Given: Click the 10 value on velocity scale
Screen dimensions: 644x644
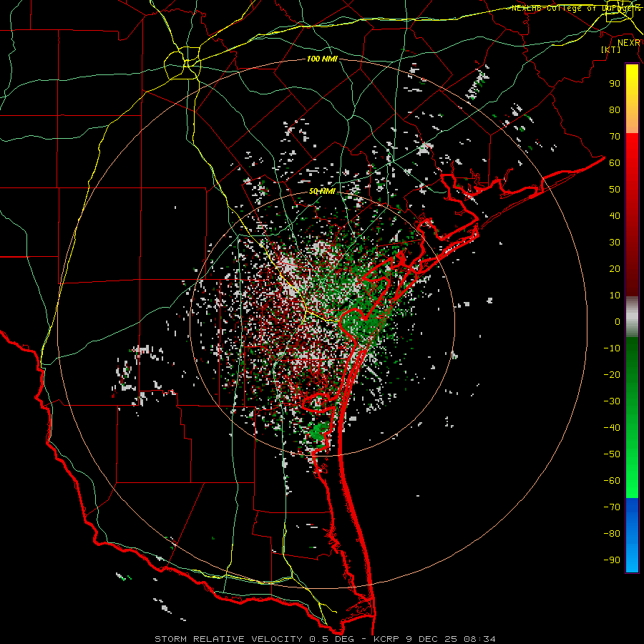Looking at the screenshot, I should click(615, 296).
